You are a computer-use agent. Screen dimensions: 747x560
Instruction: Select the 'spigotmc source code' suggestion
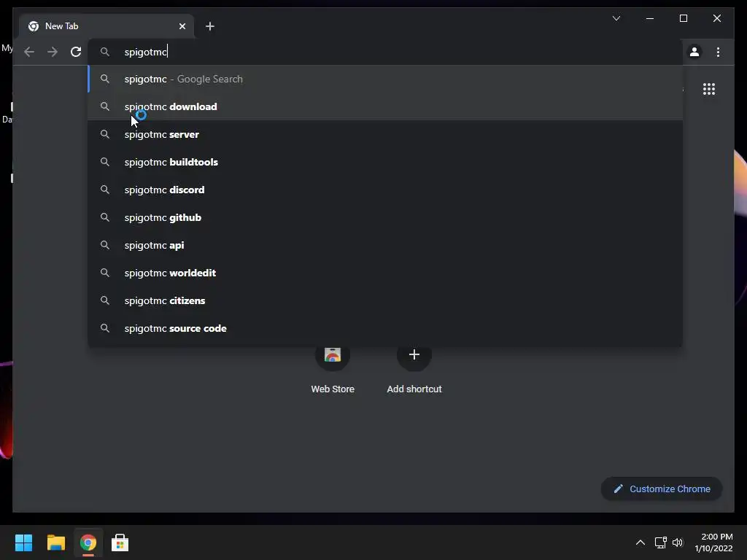tap(385, 328)
